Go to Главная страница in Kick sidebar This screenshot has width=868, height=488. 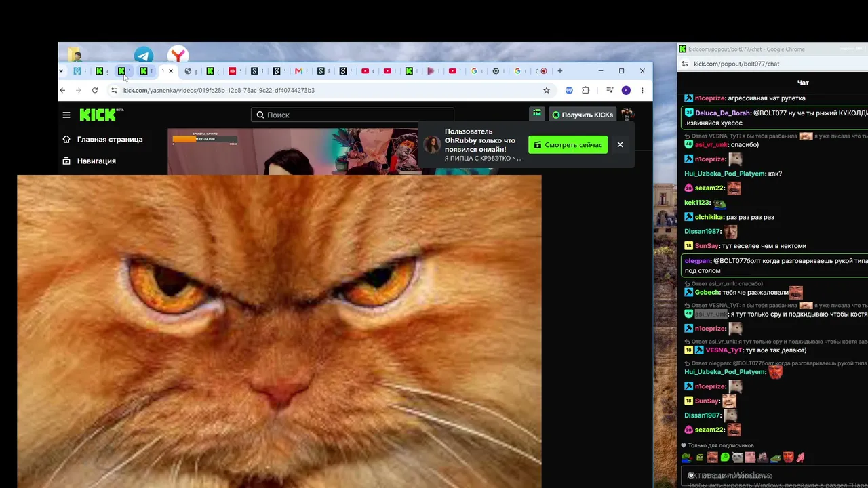(102, 139)
